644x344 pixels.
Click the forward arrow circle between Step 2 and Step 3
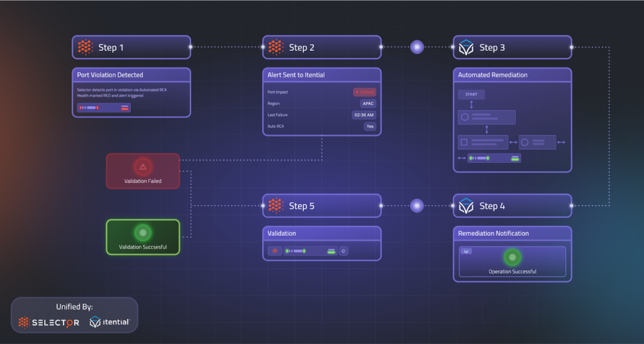(x=417, y=47)
